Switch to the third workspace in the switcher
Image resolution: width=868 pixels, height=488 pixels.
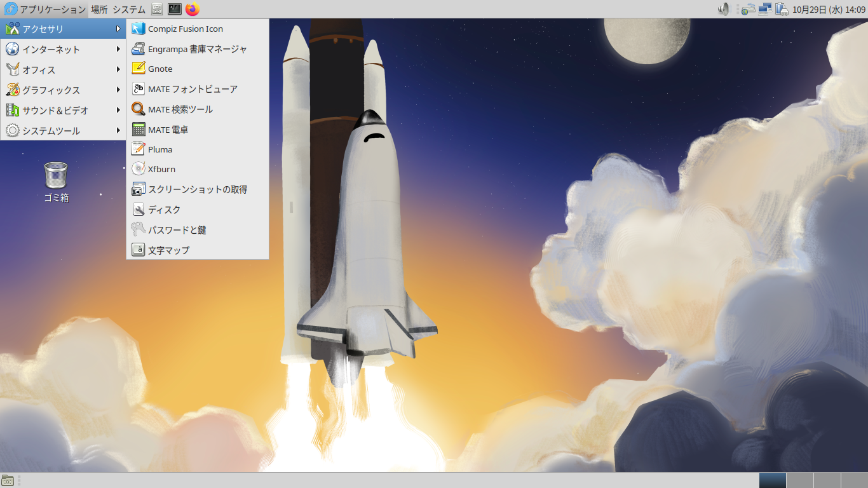pyautogui.click(x=827, y=480)
